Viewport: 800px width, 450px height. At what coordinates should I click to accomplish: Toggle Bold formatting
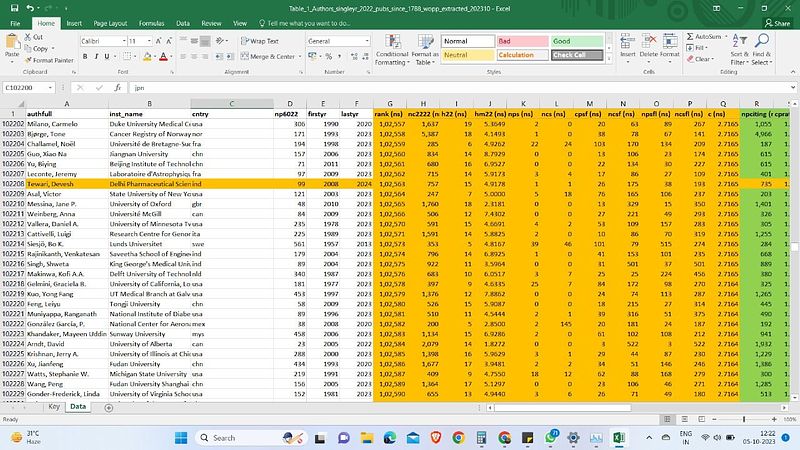click(85, 56)
